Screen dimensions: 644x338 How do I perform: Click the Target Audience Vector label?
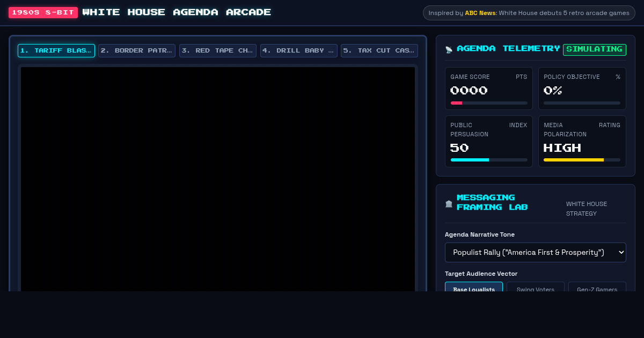point(481,274)
